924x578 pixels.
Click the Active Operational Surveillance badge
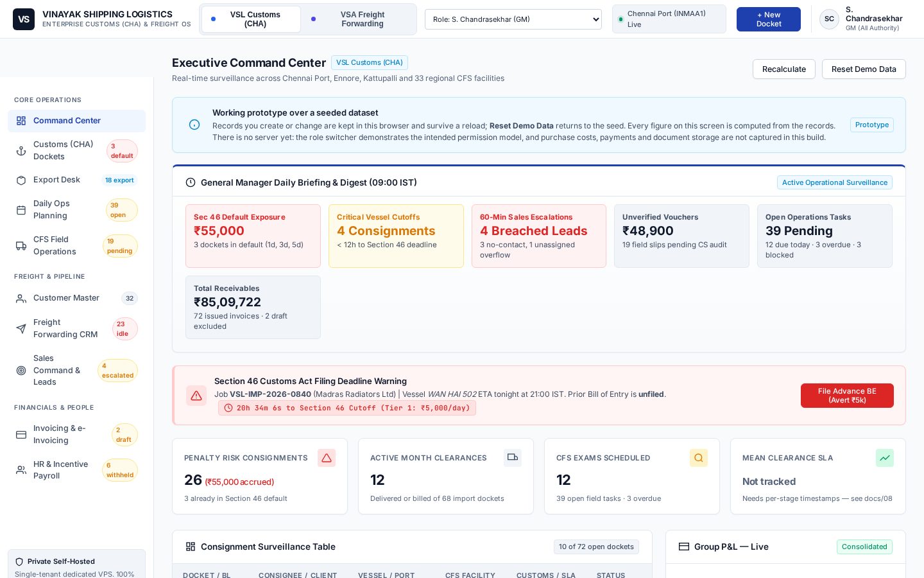835,182
